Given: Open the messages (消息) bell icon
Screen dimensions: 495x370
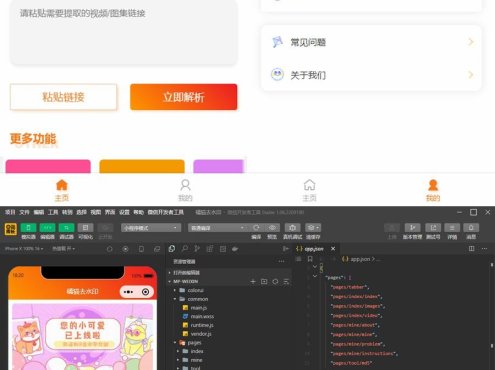Looking at the screenshot, I should pos(471,228).
